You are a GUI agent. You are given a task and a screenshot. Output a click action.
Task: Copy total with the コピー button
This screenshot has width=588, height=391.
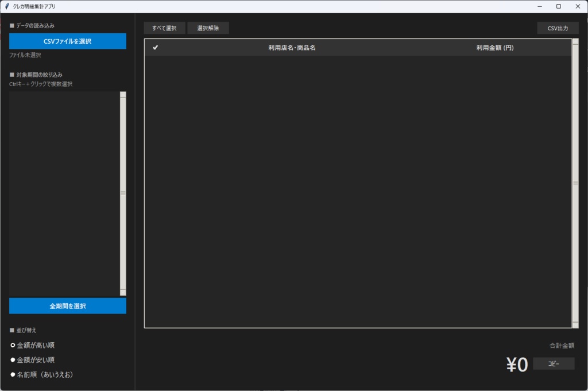point(554,363)
